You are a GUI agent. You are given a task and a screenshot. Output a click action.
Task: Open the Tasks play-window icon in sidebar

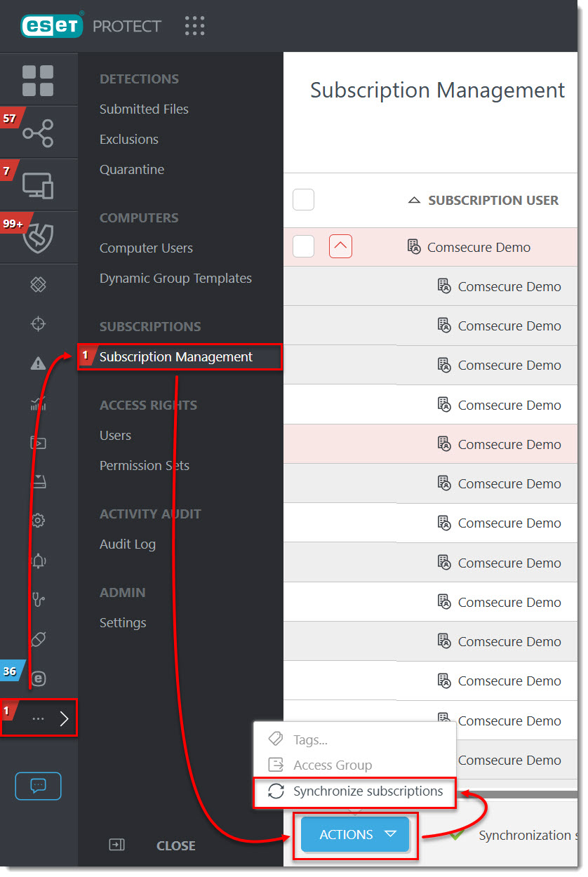click(x=38, y=442)
